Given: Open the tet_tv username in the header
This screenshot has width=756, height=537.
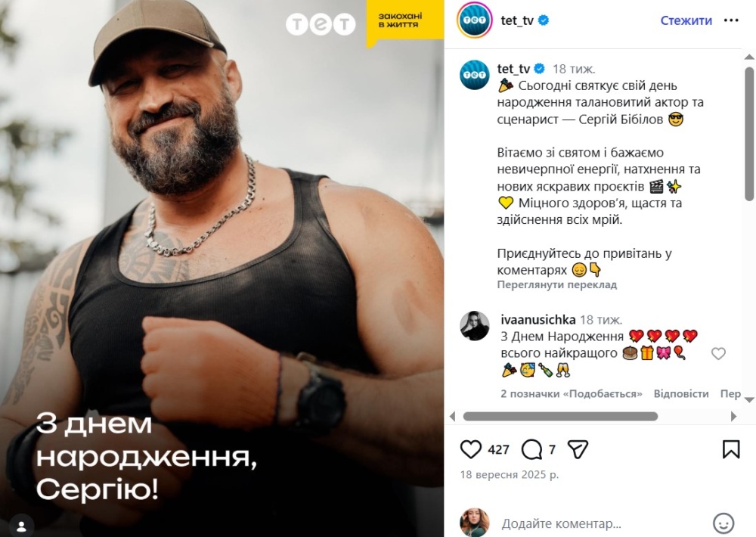Looking at the screenshot, I should tap(517, 20).
